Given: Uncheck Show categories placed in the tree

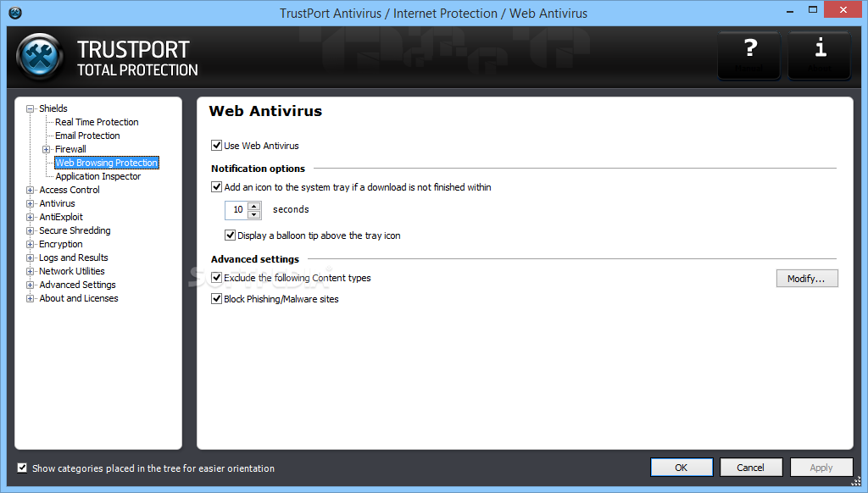Looking at the screenshot, I should point(22,468).
